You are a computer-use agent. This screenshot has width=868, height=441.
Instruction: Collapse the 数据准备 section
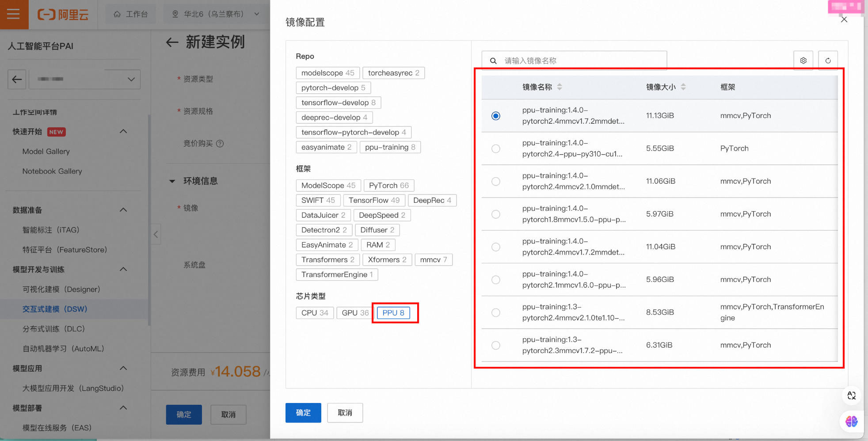click(123, 210)
